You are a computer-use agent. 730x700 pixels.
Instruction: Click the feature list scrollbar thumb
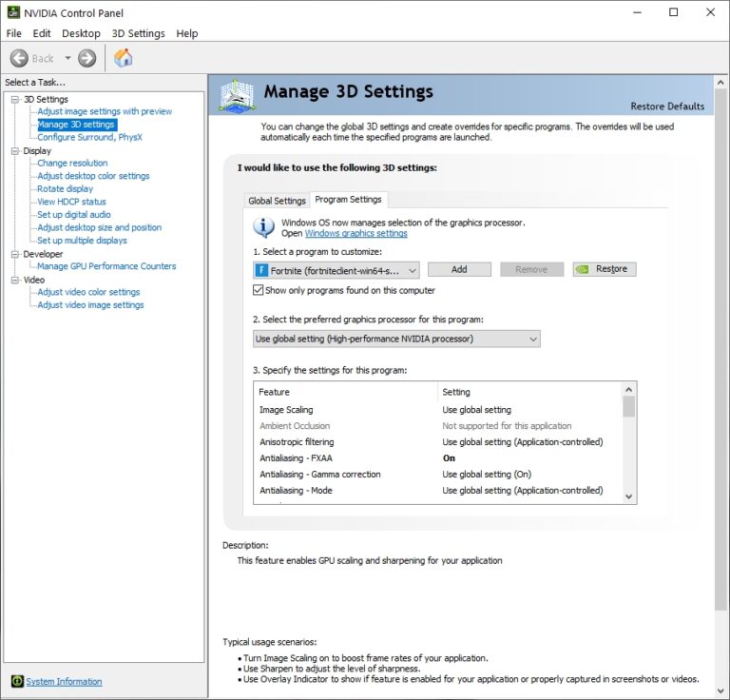coord(629,407)
